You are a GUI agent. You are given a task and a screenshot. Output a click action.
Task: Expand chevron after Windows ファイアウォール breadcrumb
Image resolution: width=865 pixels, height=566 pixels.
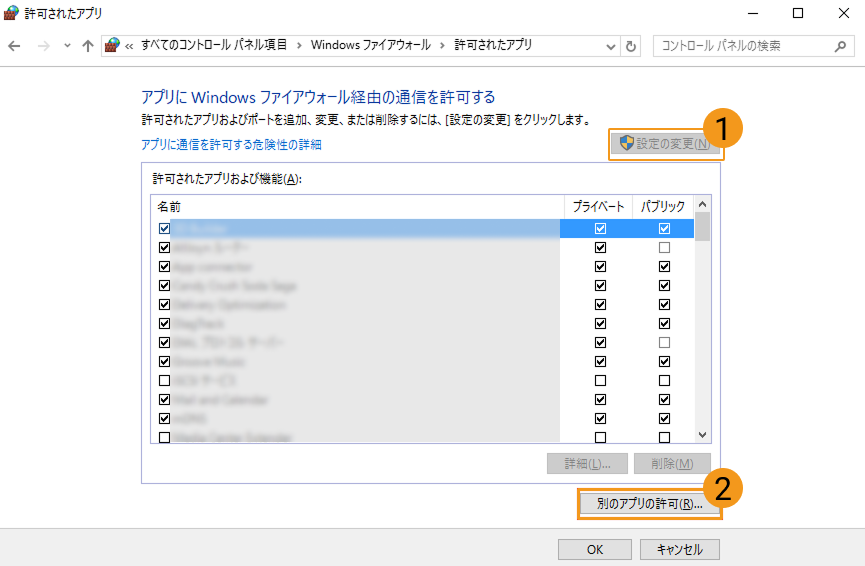coord(442,46)
